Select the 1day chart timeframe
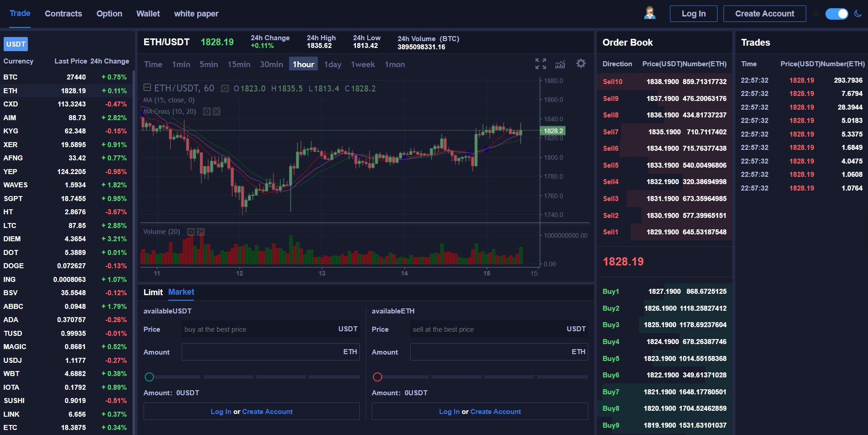Screen dimensions: 868x435 (332, 64)
